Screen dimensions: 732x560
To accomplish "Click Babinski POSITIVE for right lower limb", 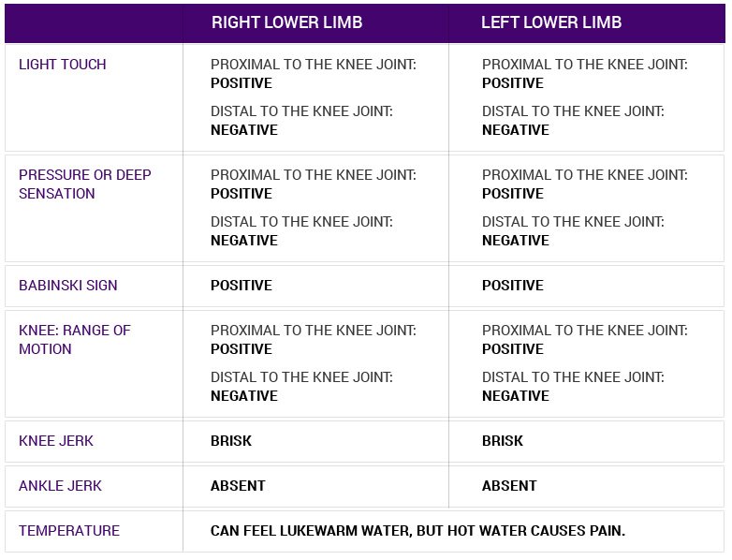I will (242, 286).
